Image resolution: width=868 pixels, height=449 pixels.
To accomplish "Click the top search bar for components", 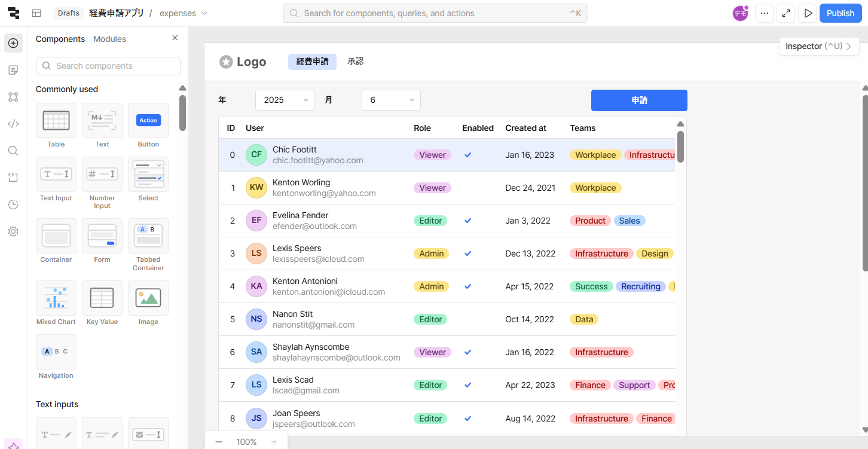I will pos(435,13).
